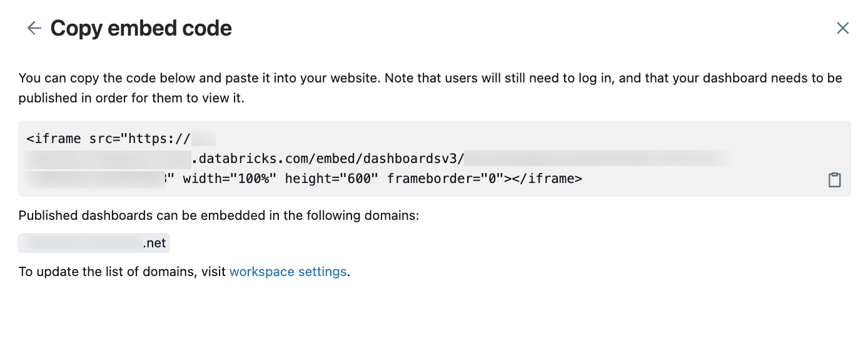
Task: Click the blue workspace settings hyperlink
Action: click(288, 271)
